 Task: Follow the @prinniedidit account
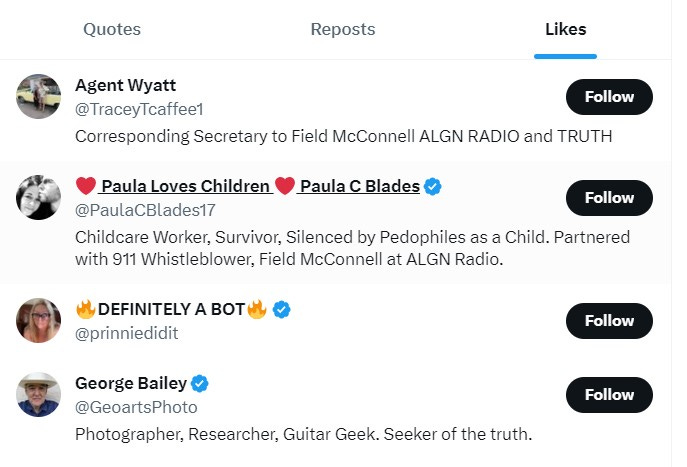pyautogui.click(x=609, y=321)
